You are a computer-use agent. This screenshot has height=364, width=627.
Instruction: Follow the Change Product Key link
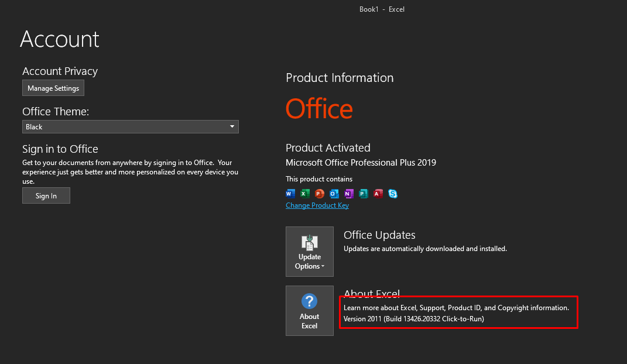coord(317,205)
